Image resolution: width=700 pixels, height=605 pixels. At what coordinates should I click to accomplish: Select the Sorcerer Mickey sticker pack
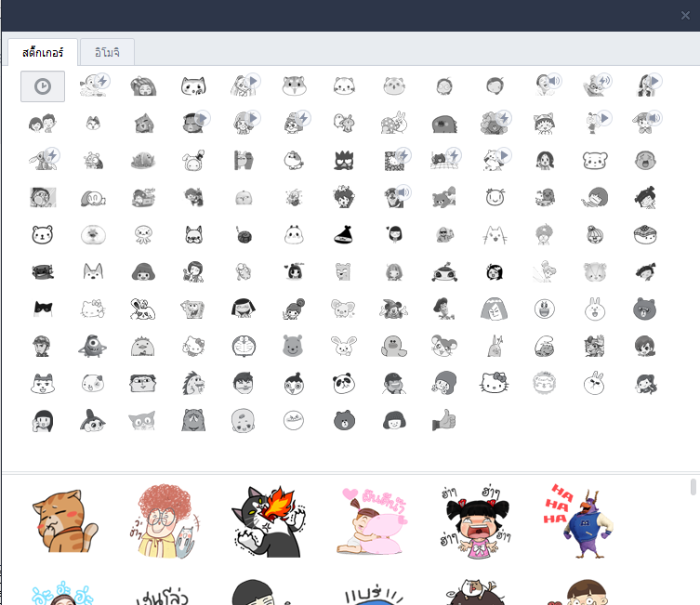pos(394,309)
